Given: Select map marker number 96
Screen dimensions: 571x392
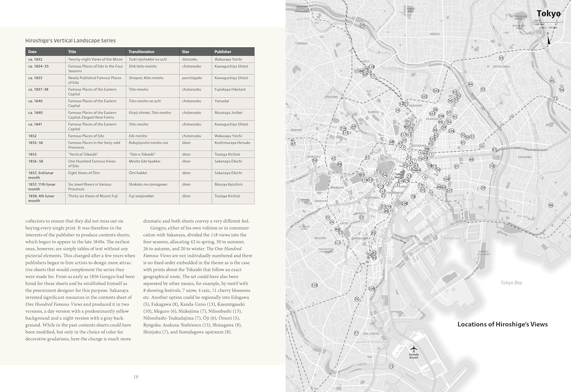Looking at the screenshot, I should pos(550,205).
